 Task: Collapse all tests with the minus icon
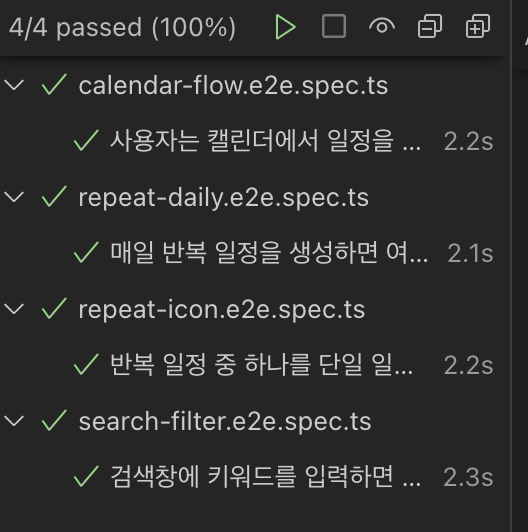pos(430,26)
